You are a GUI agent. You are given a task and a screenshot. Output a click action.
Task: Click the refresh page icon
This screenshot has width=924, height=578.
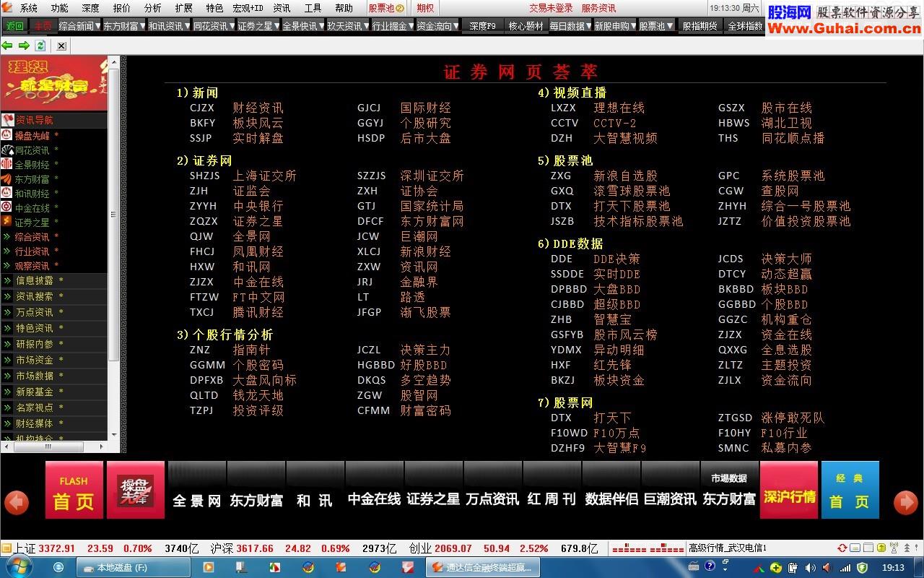coord(40,46)
